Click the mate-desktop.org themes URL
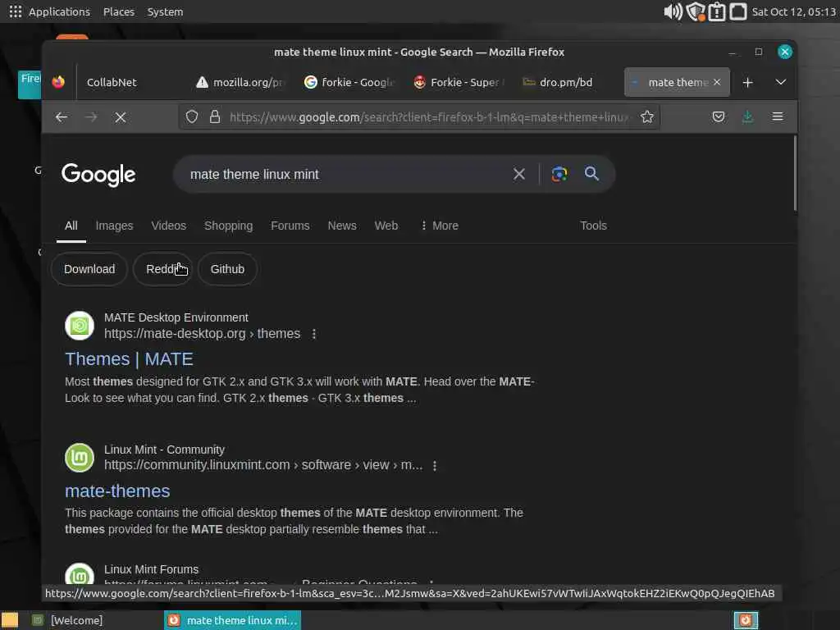This screenshot has height=630, width=840. click(x=202, y=334)
